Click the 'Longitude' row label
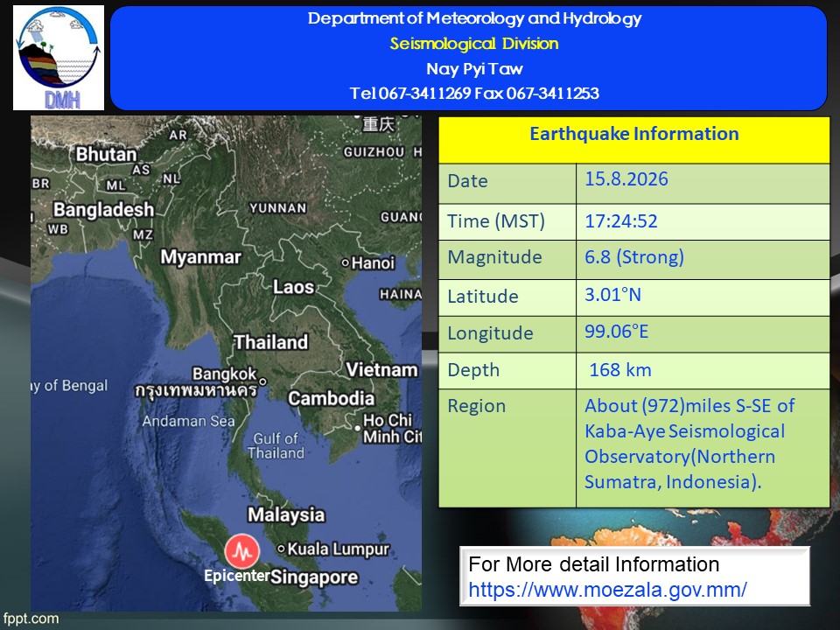The height and width of the screenshot is (630, 840). 490,333
